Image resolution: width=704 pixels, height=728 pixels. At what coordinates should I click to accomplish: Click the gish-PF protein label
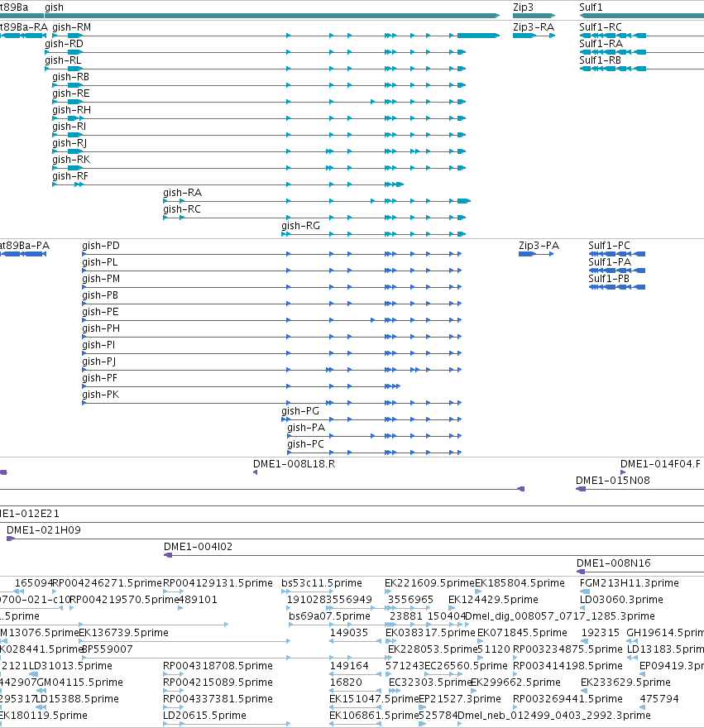click(x=100, y=378)
